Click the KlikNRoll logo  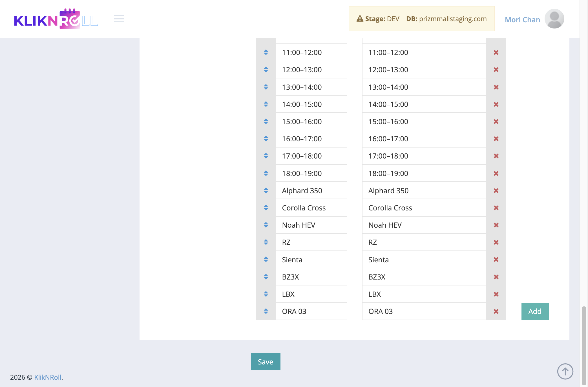(x=56, y=19)
